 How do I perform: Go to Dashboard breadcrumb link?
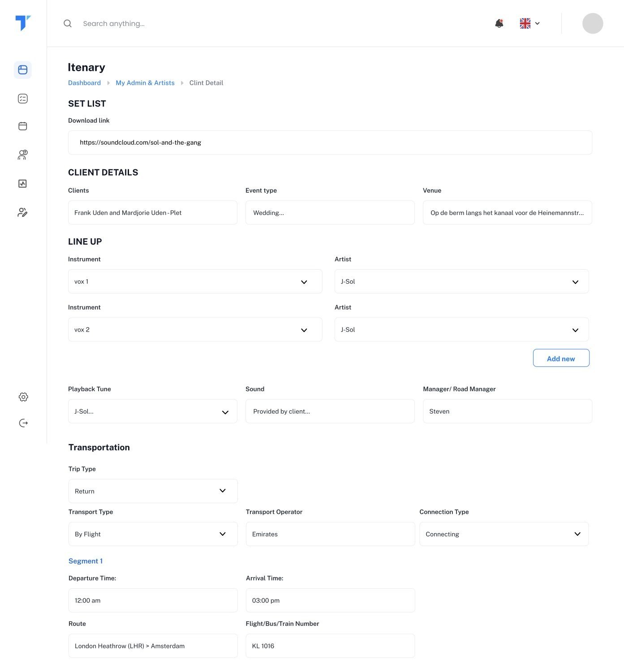tap(84, 83)
